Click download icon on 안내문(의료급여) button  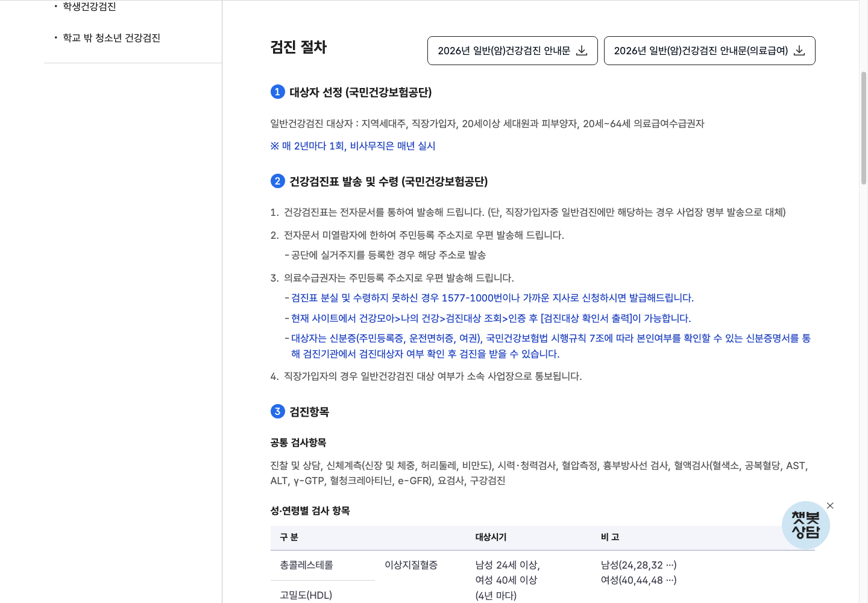[799, 51]
